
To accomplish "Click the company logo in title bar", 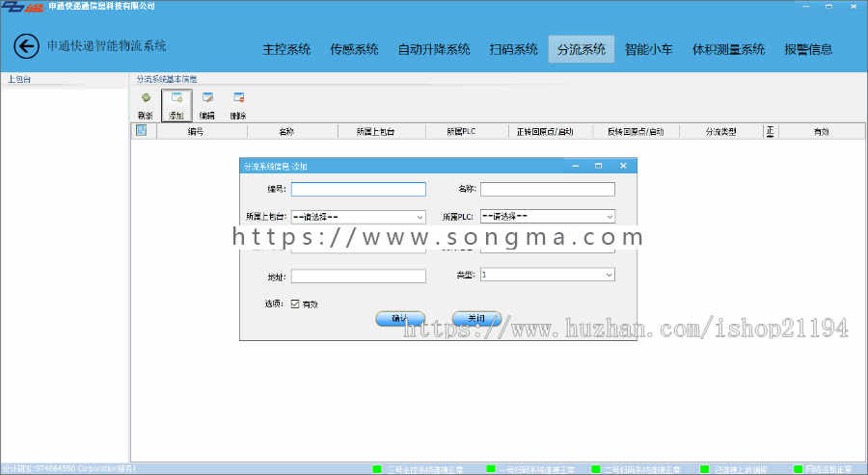I will point(22,6).
